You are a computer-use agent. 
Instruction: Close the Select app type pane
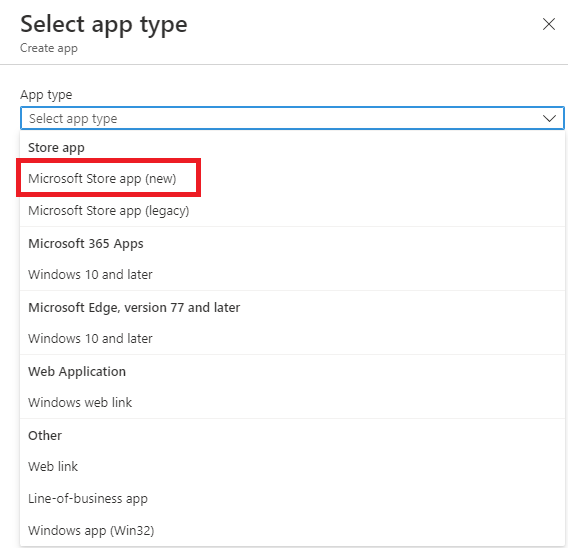549,24
